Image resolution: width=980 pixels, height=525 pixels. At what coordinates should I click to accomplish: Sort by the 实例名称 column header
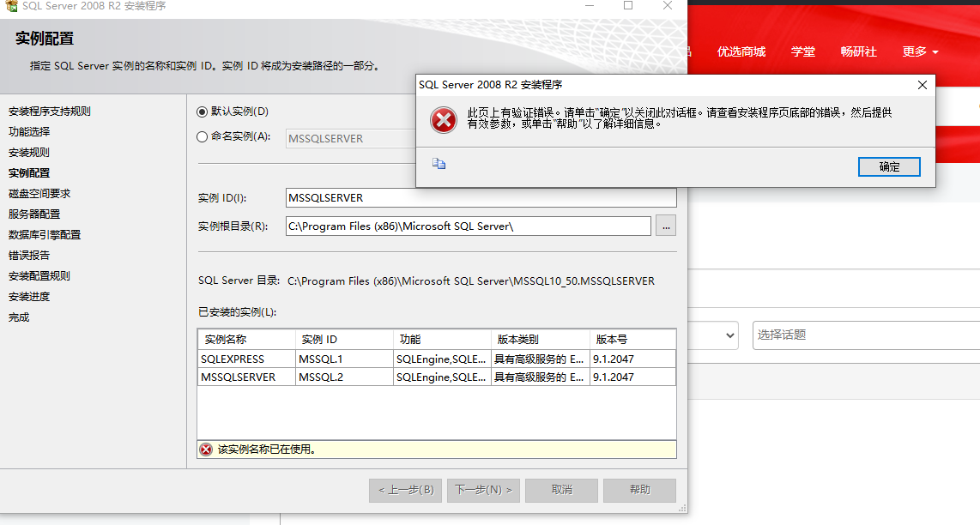point(247,340)
